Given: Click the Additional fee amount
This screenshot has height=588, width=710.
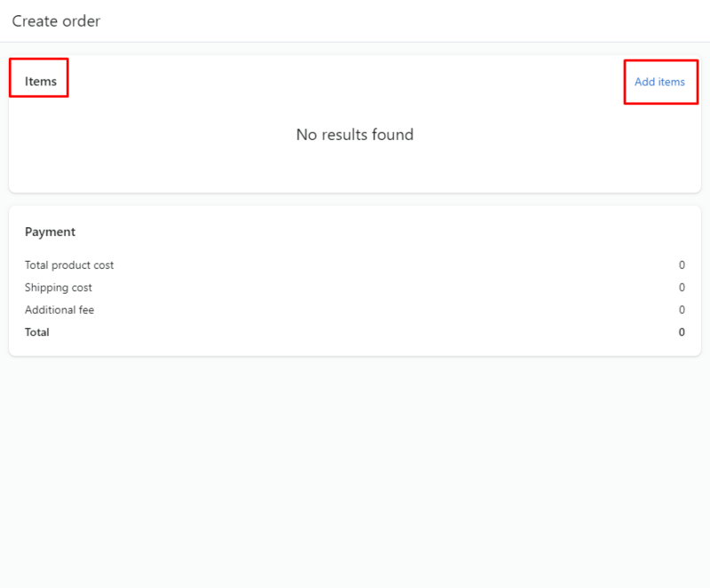Looking at the screenshot, I should (x=682, y=310).
